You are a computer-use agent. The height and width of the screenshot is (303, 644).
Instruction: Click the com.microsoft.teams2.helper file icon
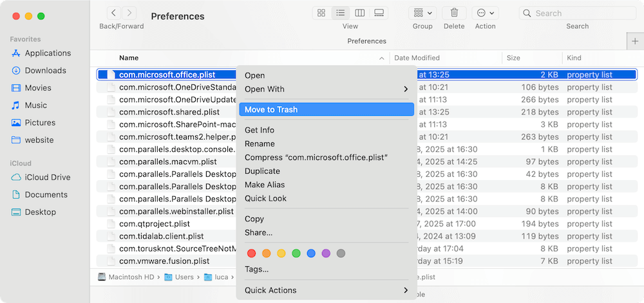(x=111, y=136)
